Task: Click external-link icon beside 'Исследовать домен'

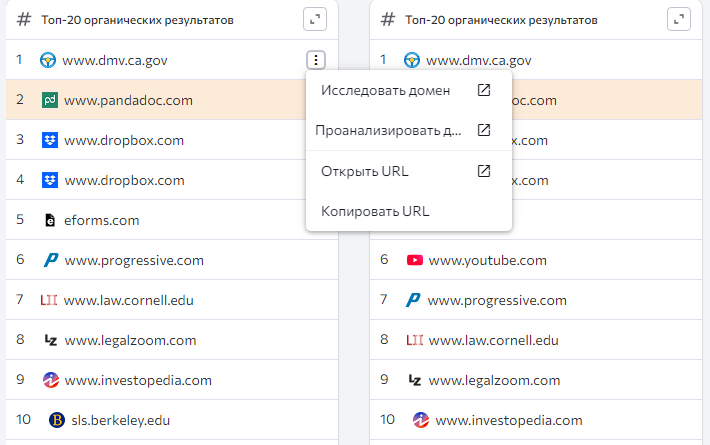Action: [x=484, y=90]
